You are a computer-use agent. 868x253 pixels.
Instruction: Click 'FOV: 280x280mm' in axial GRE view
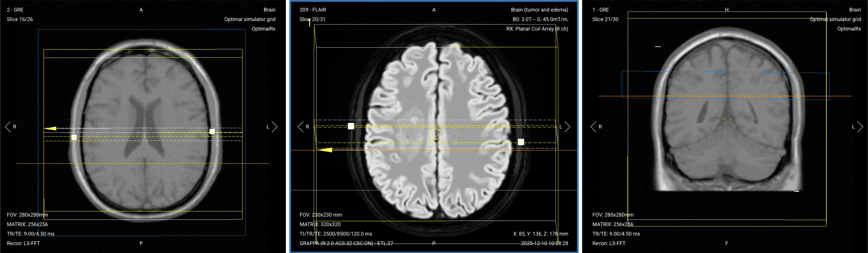[27, 215]
